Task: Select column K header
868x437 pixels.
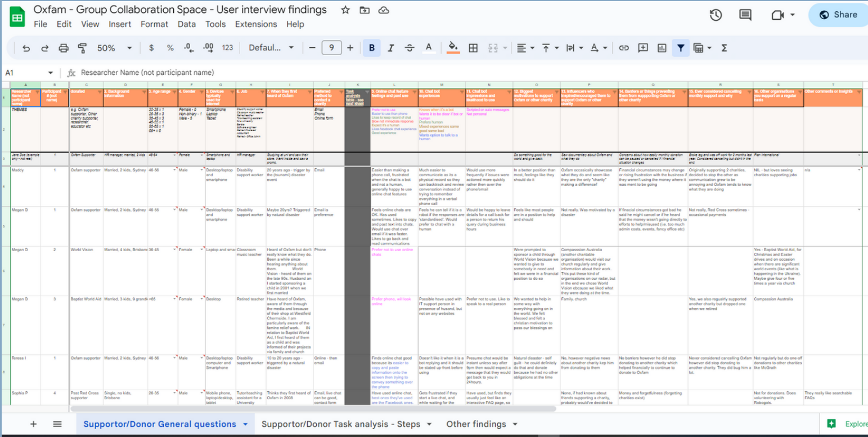Action: pos(357,85)
